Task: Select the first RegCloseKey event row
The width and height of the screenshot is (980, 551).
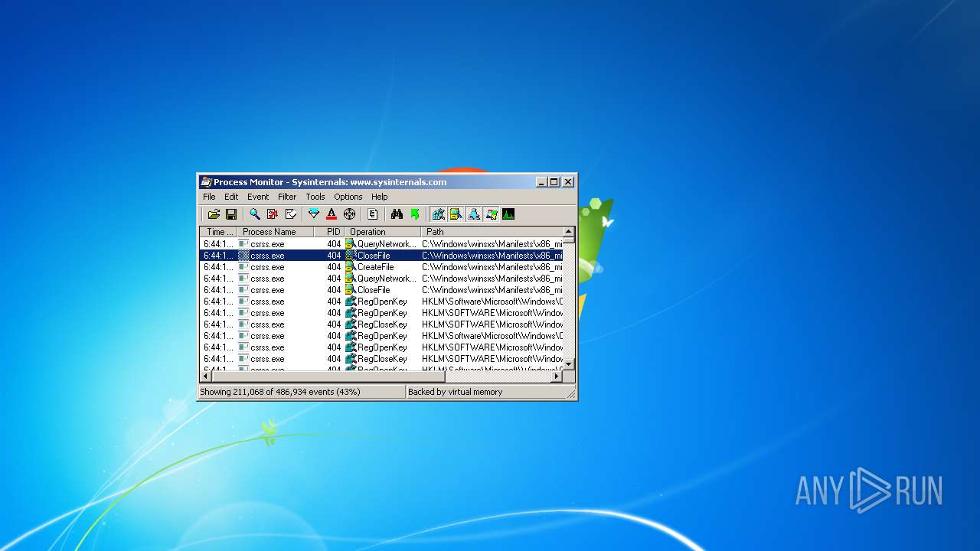Action: click(381, 324)
